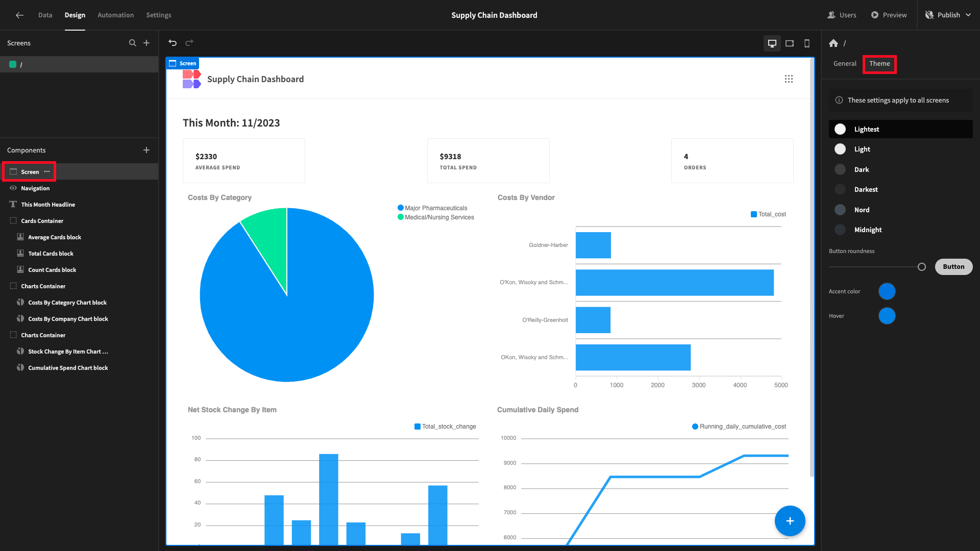Click the Average Spend card
This screenshot has height=551, width=980.
click(x=244, y=161)
